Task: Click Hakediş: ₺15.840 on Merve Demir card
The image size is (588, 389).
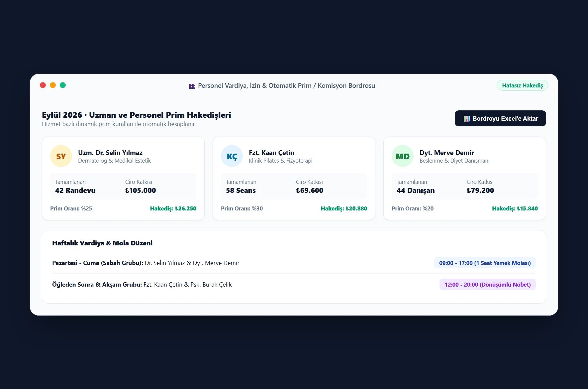Action: coord(515,208)
